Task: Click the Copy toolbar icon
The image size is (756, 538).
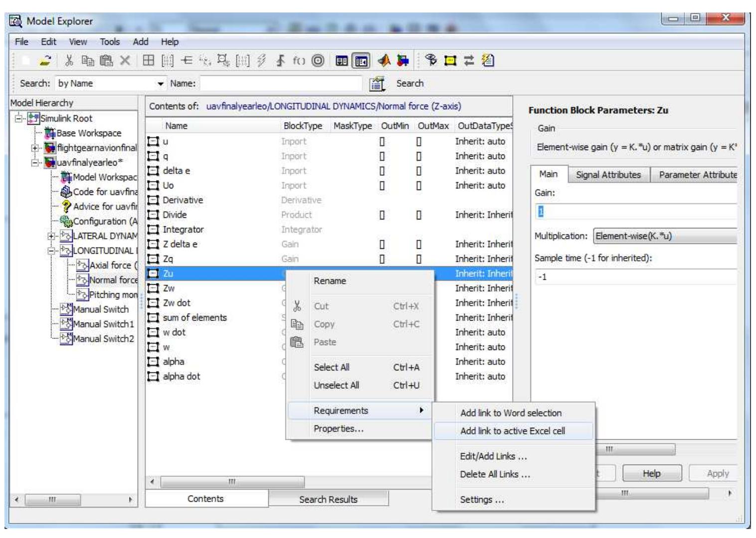Action: point(88,61)
